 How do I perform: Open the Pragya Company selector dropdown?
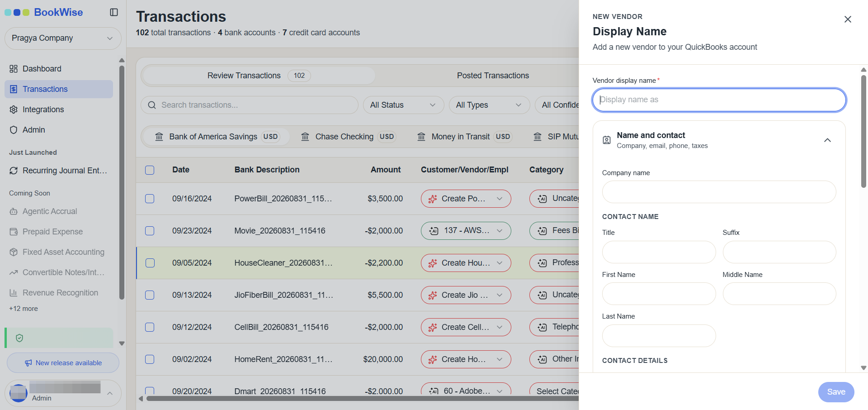[x=63, y=38]
